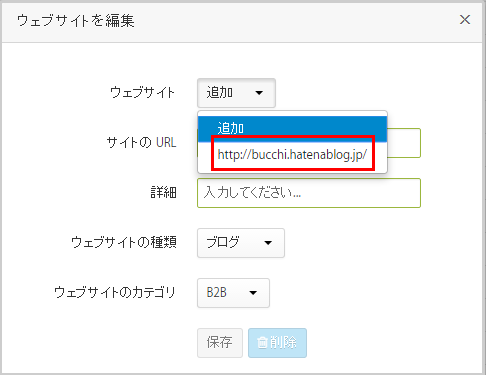Open the ウェブサイト dropdown showing 追加
Screen dimensions: 486x375
coord(236,93)
